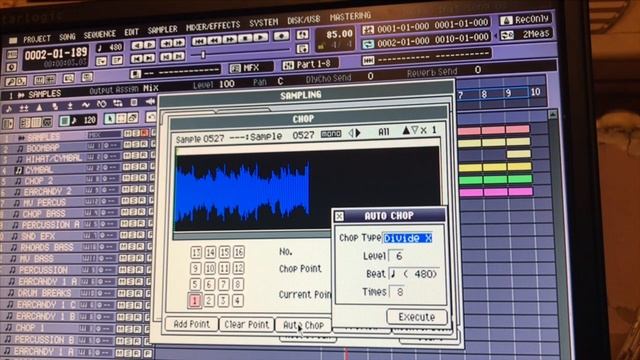
Task: Jump to song start with skip-back button
Action: tap(199, 42)
